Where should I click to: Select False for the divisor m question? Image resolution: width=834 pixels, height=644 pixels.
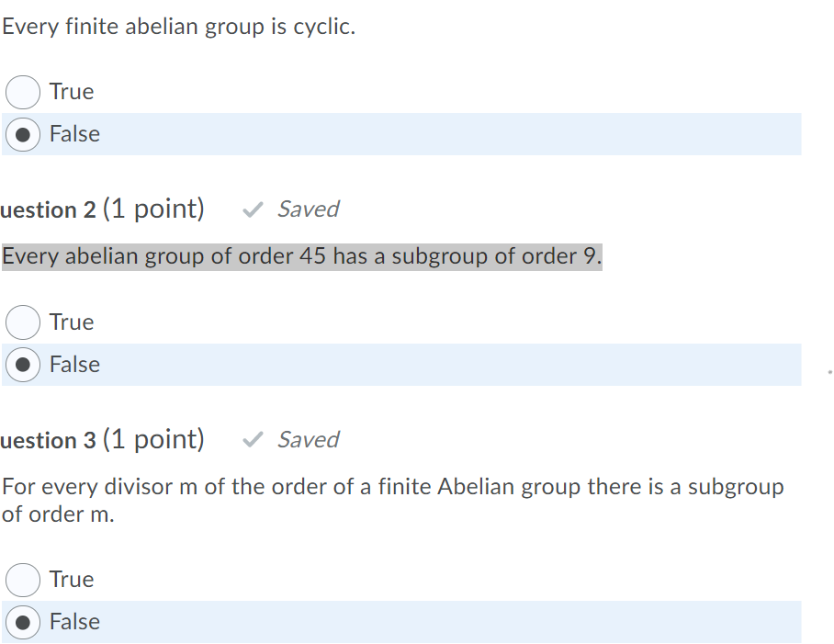click(21, 622)
